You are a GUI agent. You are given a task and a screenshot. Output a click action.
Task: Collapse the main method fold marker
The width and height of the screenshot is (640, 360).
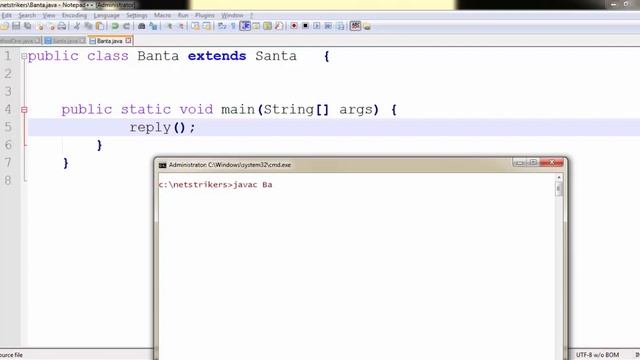[x=24, y=109]
